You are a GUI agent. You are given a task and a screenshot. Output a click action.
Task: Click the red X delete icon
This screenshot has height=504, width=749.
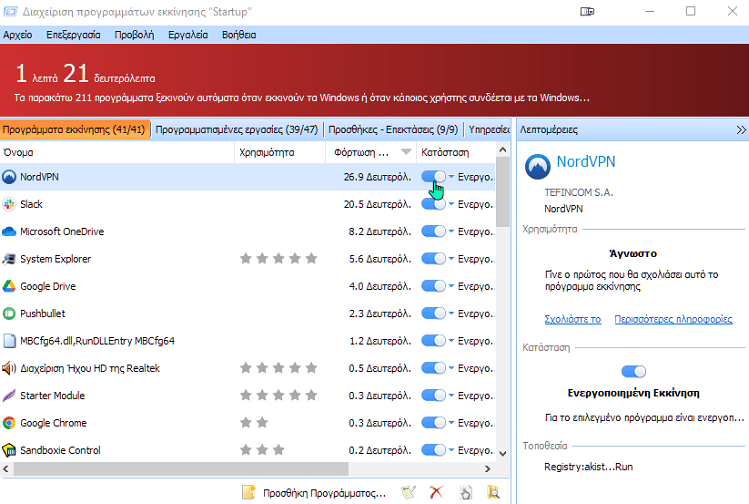[x=436, y=493]
